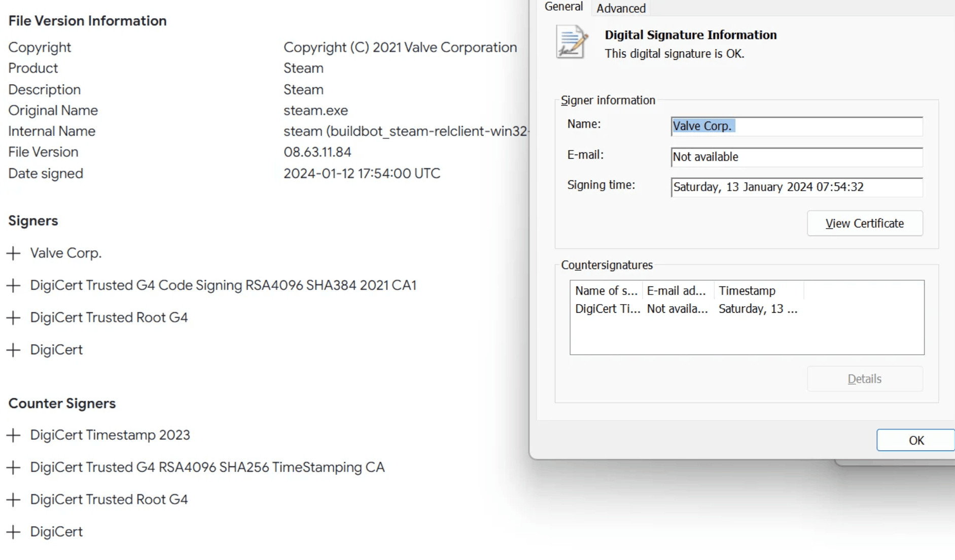This screenshot has width=955, height=560.
Task: Click the Signing time field
Action: coord(797,187)
